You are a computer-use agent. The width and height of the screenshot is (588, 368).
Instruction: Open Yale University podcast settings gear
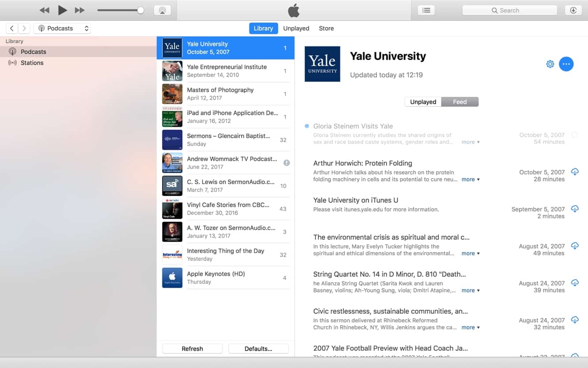pos(550,64)
